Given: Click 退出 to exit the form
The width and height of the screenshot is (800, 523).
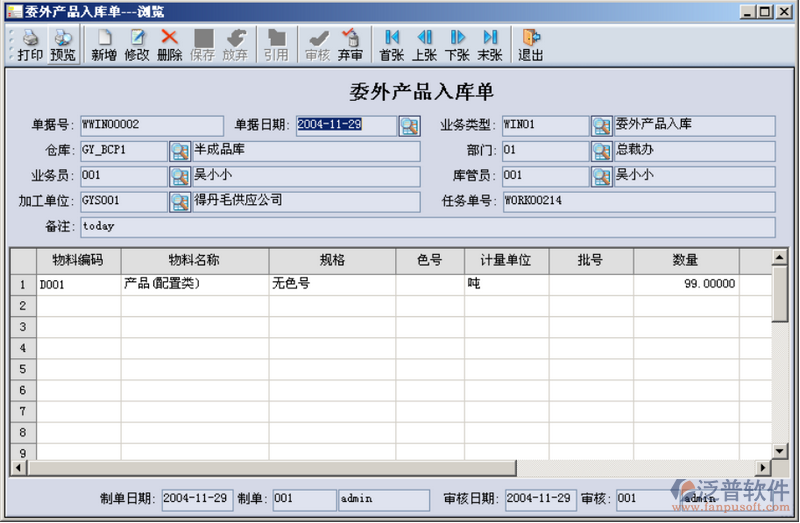Looking at the screenshot, I should tap(530, 45).
